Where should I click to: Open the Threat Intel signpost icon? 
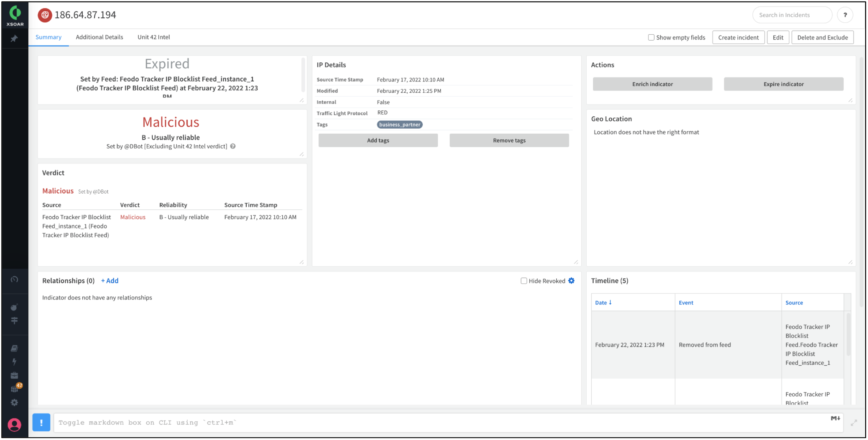click(14, 321)
